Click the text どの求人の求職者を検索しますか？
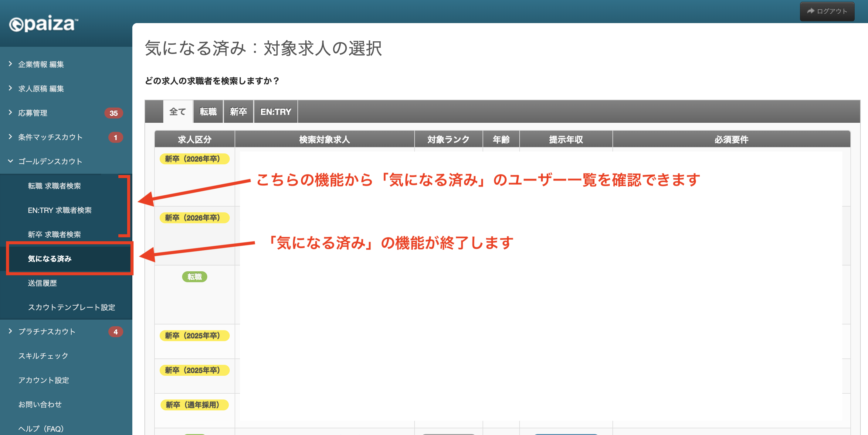Image resolution: width=868 pixels, height=435 pixels. (x=212, y=81)
